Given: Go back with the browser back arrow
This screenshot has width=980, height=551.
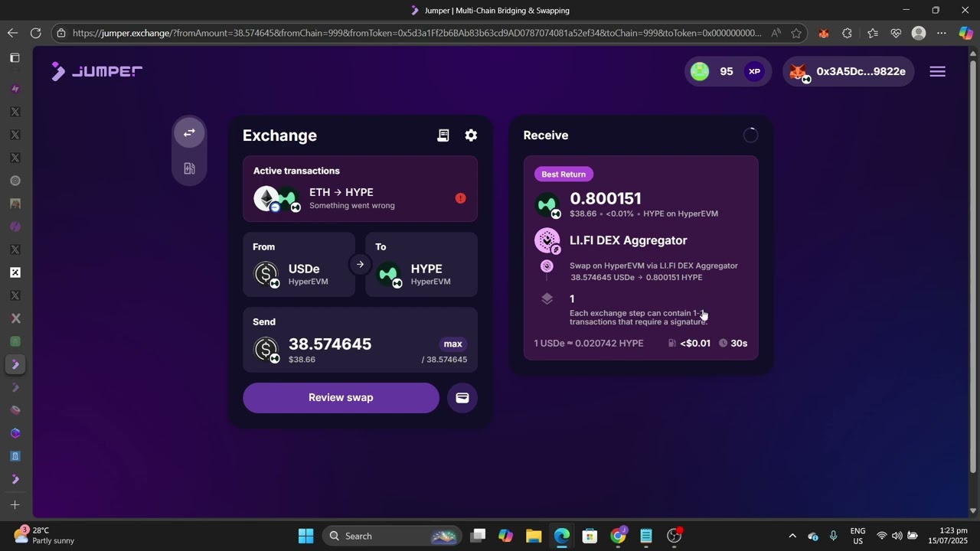Looking at the screenshot, I should click(12, 33).
